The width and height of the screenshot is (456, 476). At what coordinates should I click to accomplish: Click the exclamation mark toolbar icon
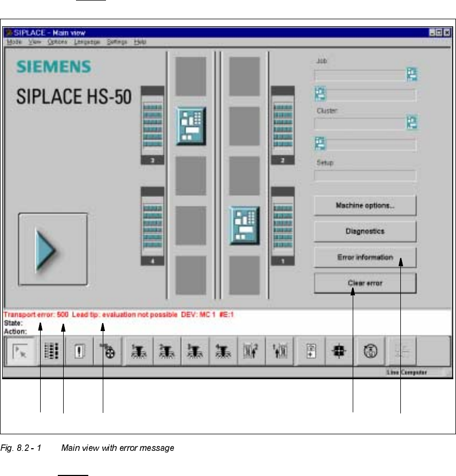[x=79, y=351]
